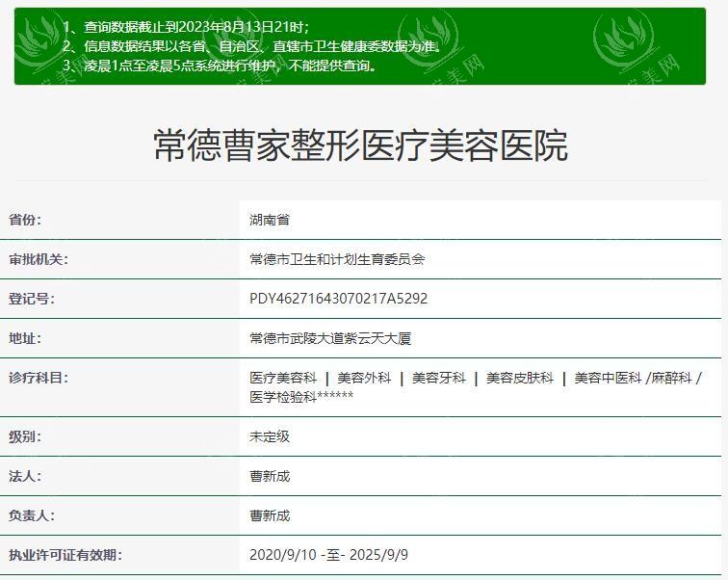Image resolution: width=728 pixels, height=580 pixels.
Task: Click the 法人 label
Action: (25, 476)
